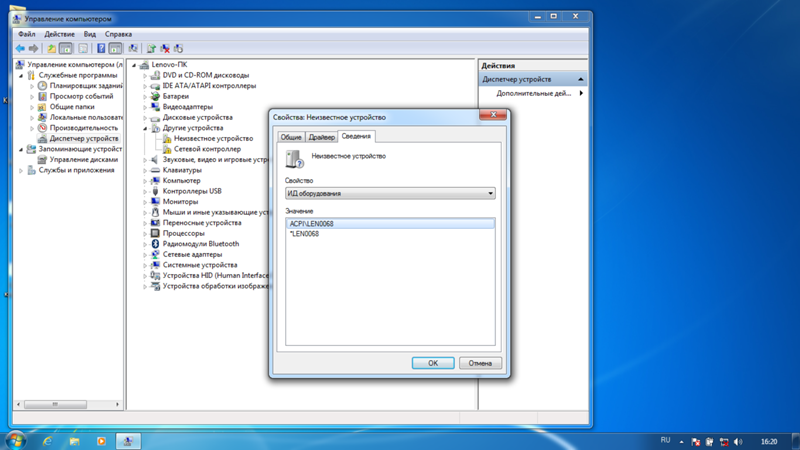Image resolution: width=800 pixels, height=450 pixels.
Task: Click the Help question-mark toolbar icon
Action: pyautogui.click(x=101, y=48)
